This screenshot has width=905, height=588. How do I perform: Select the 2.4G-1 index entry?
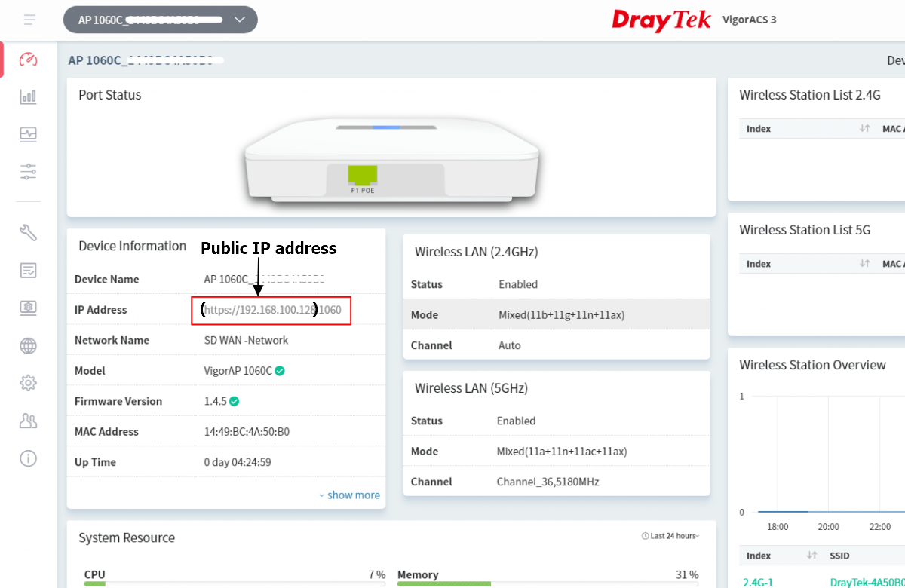pos(757,582)
